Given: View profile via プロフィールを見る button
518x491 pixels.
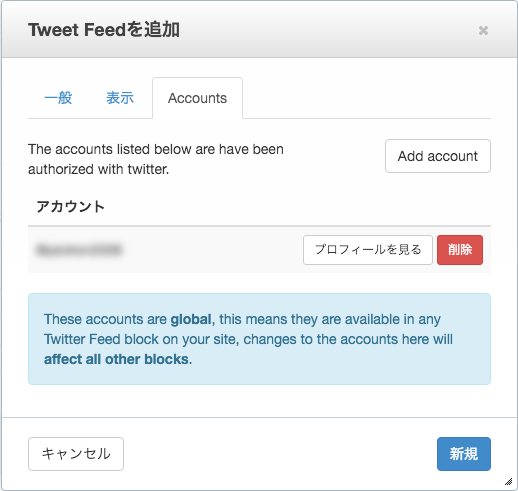Looking at the screenshot, I should coord(368,250).
